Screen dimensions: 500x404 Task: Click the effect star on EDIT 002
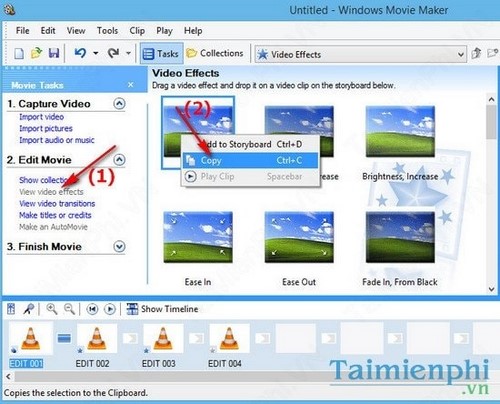(x=80, y=350)
